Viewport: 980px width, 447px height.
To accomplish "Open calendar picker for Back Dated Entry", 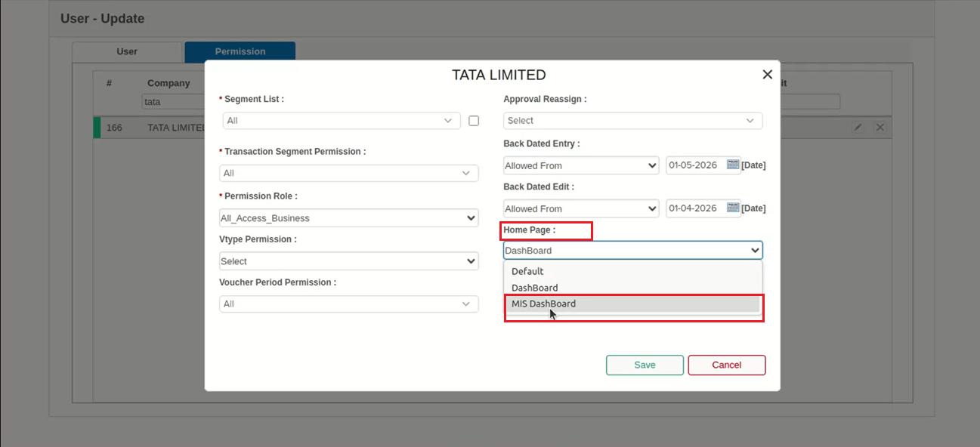I will [x=733, y=165].
